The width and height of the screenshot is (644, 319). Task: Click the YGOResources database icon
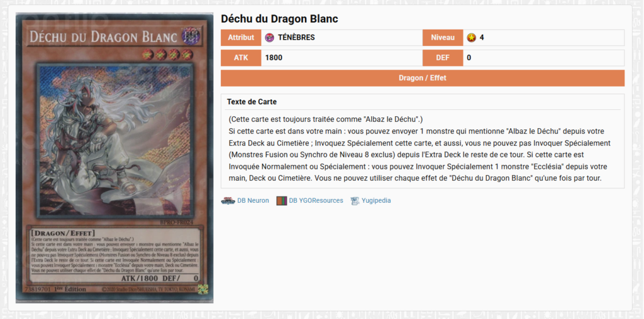pos(281,200)
